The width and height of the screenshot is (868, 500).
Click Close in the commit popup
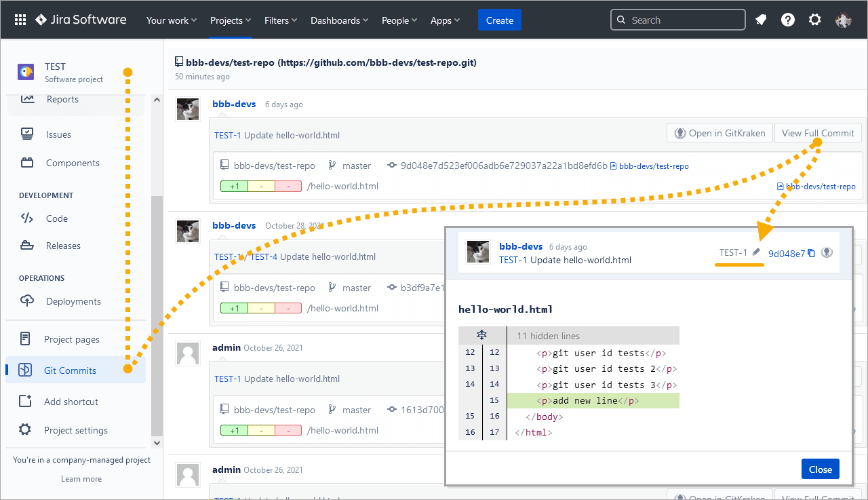coord(820,469)
